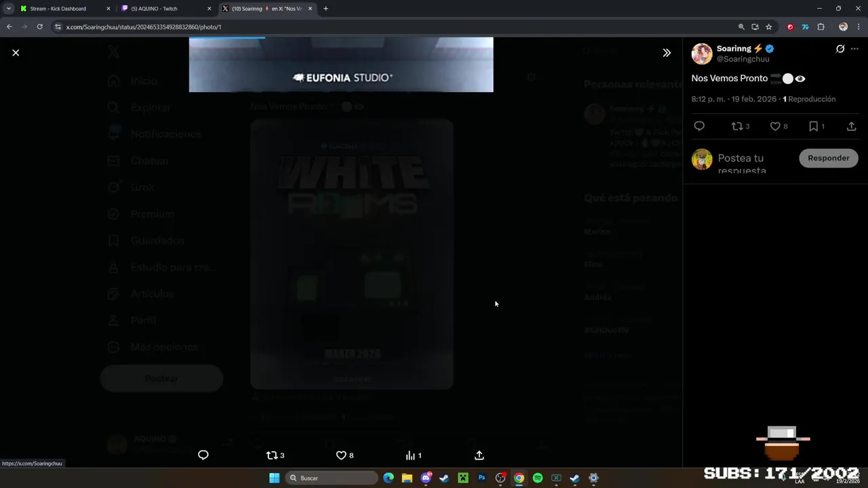This screenshot has height=488, width=868.
Task: Like the post with the side panel heart
Action: tap(778, 126)
